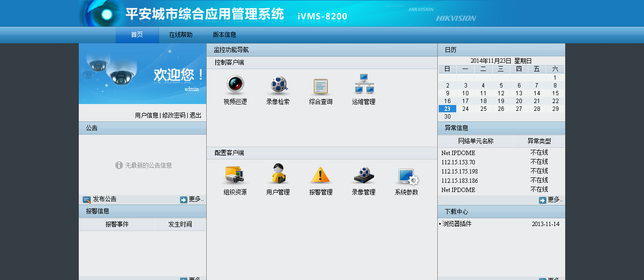644x280 pixels.
Task: Open the 用户管理 user management icon
Action: click(278, 174)
